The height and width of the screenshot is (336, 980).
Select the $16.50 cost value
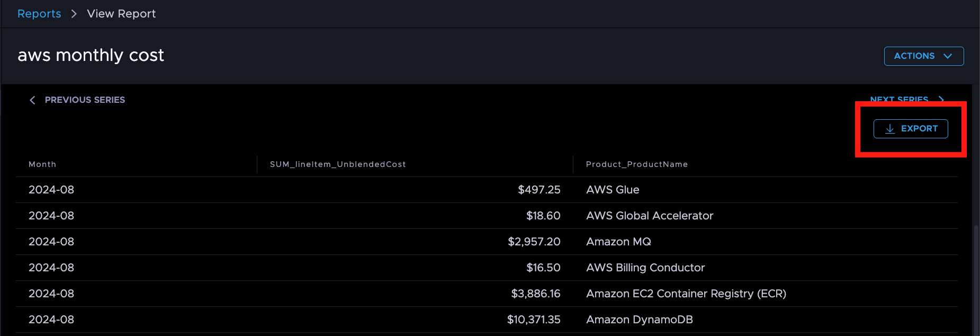pos(543,268)
